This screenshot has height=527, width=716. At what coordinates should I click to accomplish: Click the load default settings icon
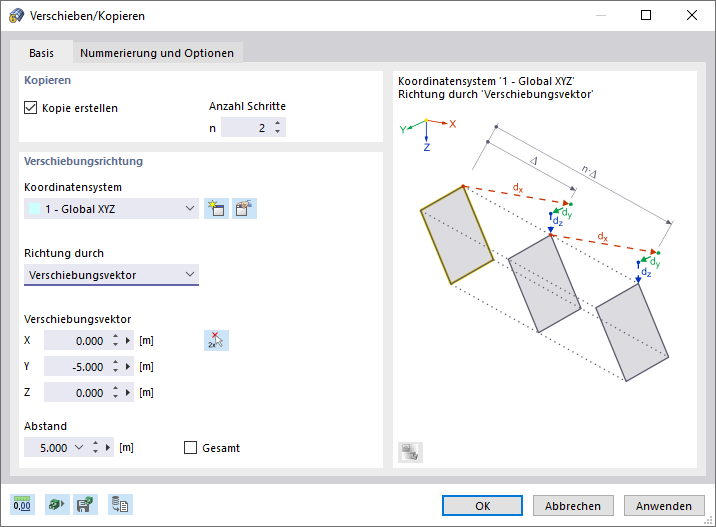[x=57, y=505]
